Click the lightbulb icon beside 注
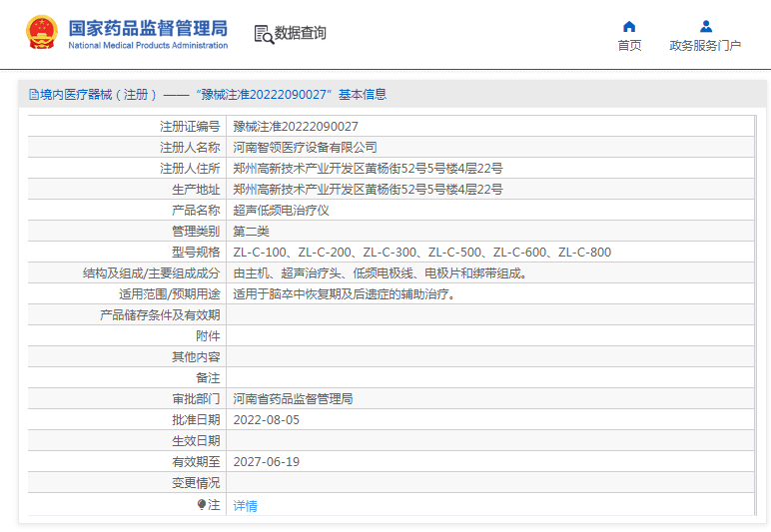This screenshot has width=771, height=532. [x=202, y=504]
